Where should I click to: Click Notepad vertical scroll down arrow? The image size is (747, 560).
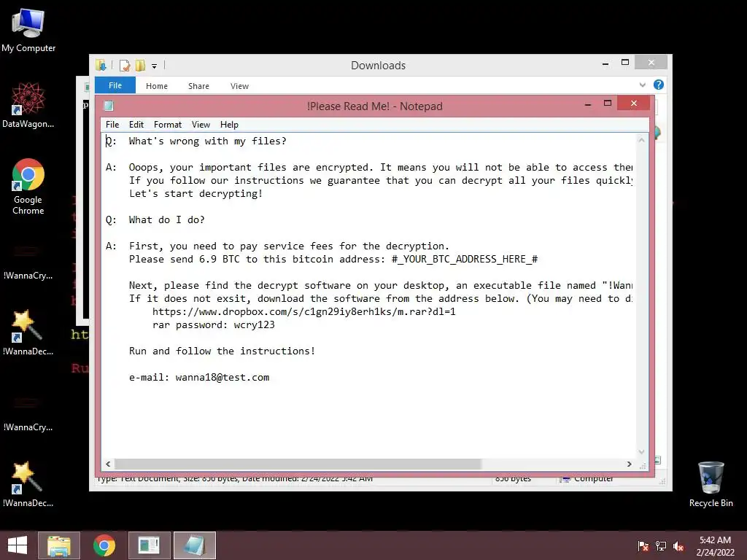(642, 452)
